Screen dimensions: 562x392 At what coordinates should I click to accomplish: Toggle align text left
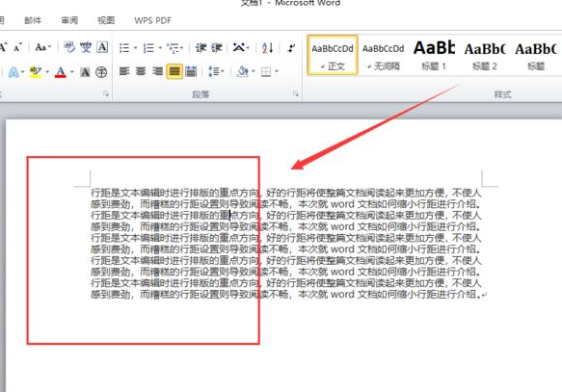point(124,71)
